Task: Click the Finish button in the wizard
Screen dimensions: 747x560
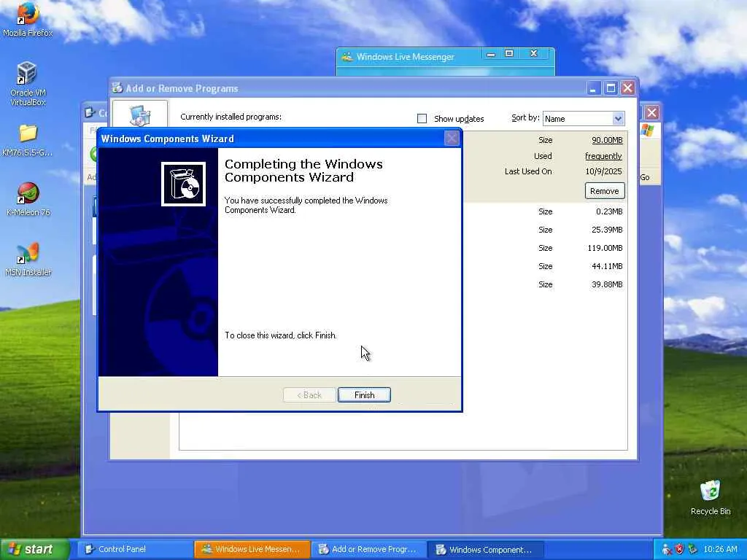Action: tap(364, 394)
